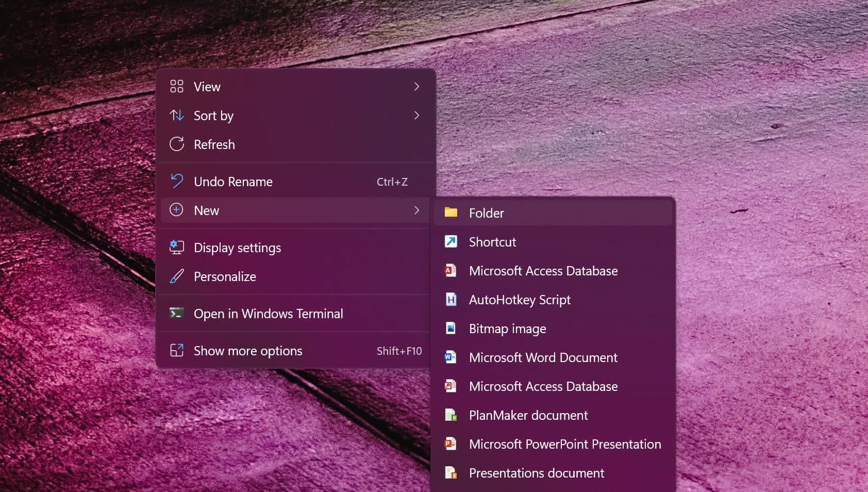
Task: Create a new Folder
Action: pos(486,213)
